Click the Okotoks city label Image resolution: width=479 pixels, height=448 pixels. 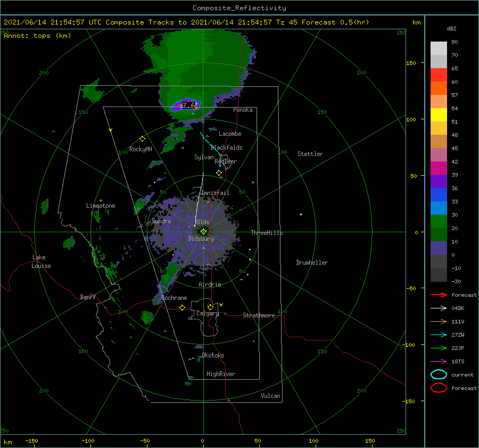pyautogui.click(x=213, y=355)
